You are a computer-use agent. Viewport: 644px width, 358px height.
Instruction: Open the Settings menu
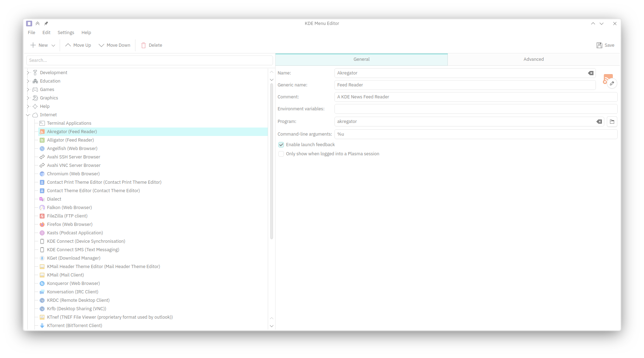point(66,33)
